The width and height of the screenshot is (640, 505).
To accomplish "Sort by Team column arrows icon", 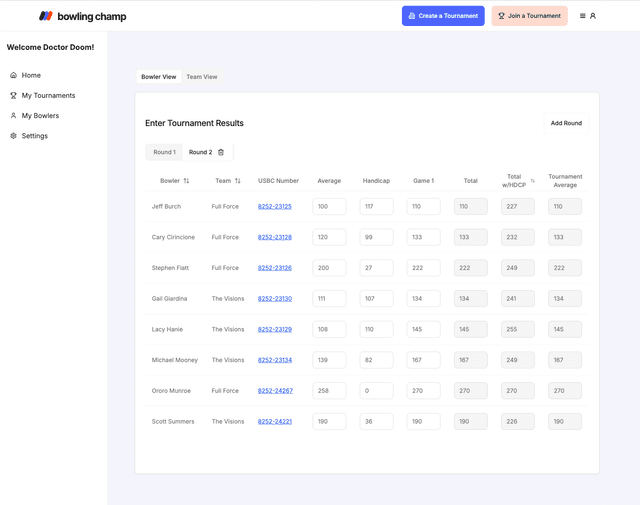I will 238,180.
